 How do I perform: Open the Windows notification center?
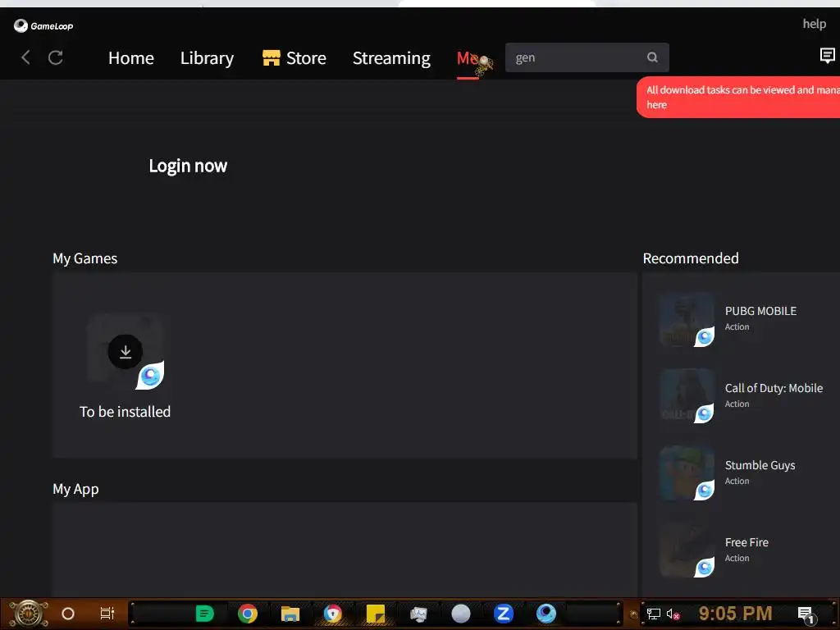click(x=807, y=615)
